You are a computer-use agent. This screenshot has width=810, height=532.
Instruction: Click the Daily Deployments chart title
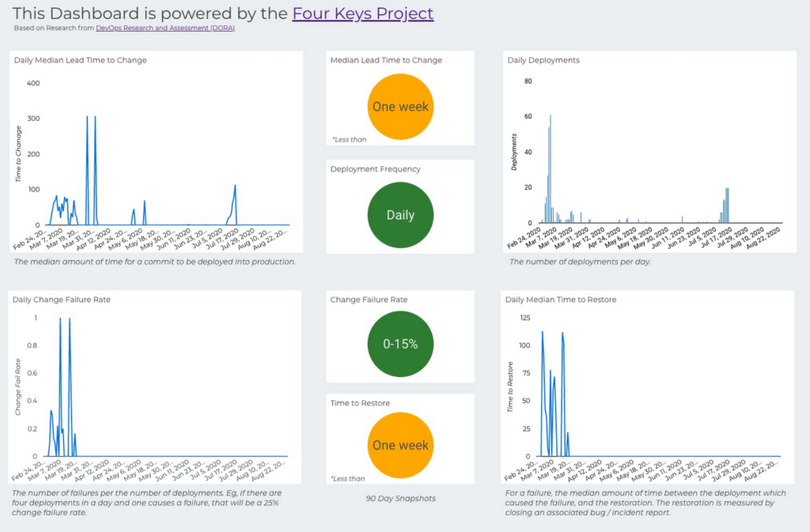[x=543, y=60]
